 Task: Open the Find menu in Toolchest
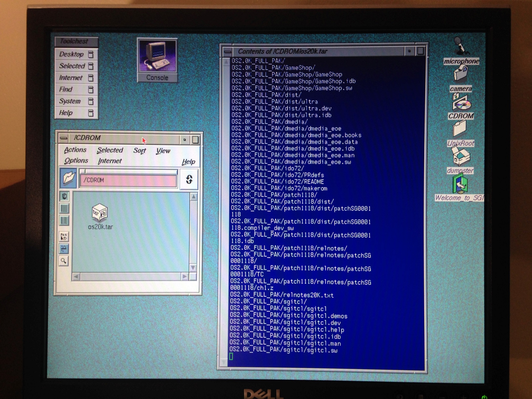pyautogui.click(x=76, y=89)
